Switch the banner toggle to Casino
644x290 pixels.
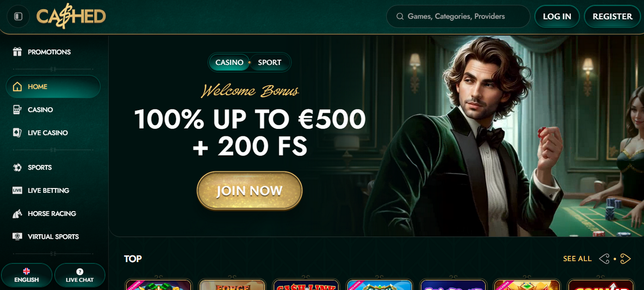(229, 62)
